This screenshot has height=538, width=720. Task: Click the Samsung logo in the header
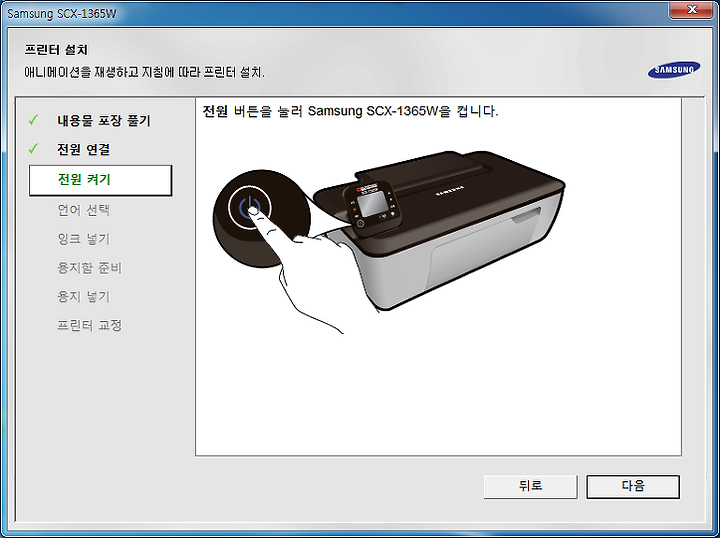674,70
